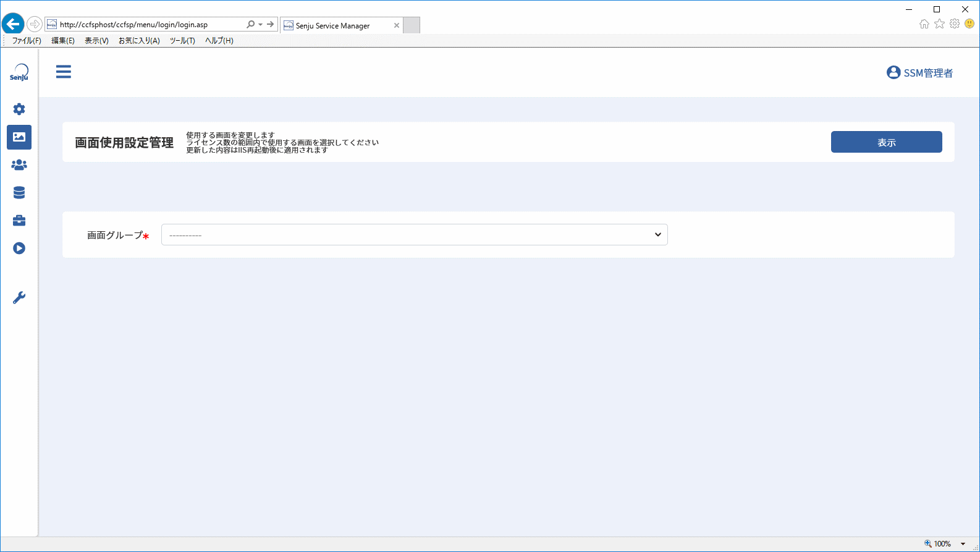
Task: Click the 100% zoom indicator
Action: (942, 544)
